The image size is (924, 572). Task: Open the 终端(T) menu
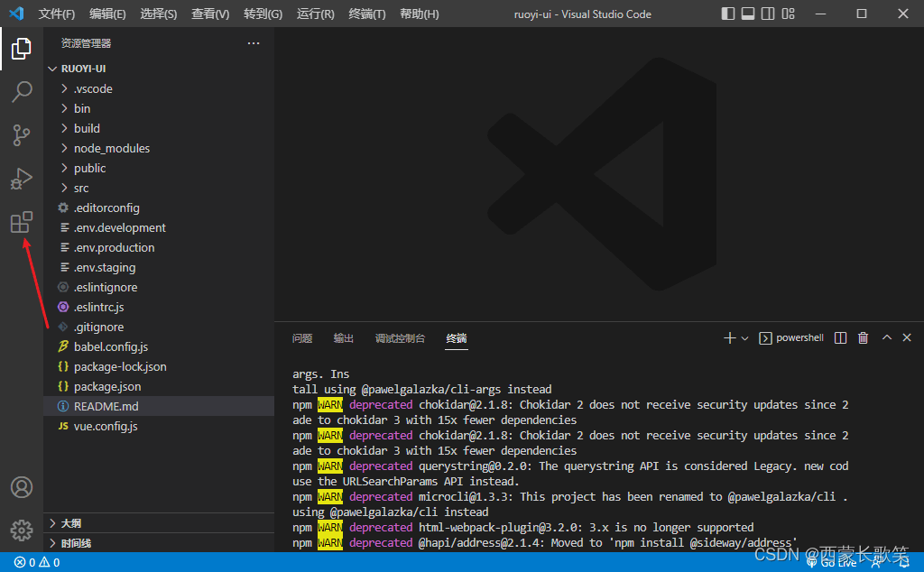pyautogui.click(x=366, y=14)
